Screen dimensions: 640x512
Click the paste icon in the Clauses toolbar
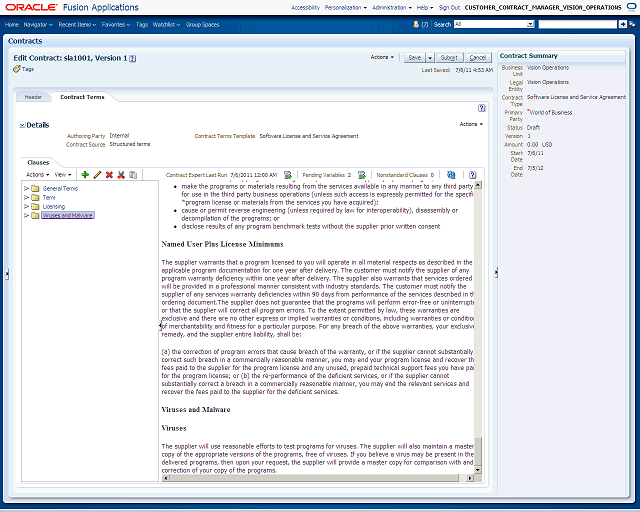[x=133, y=175]
